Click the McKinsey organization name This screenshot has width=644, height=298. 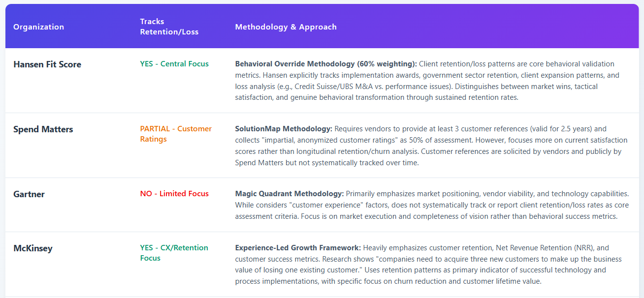coord(32,248)
